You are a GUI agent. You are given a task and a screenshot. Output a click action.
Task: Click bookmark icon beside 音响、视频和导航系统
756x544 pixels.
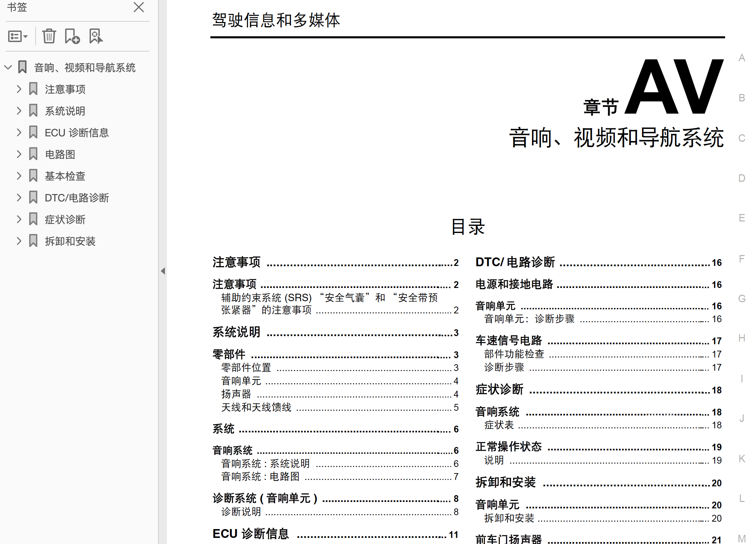coord(22,67)
